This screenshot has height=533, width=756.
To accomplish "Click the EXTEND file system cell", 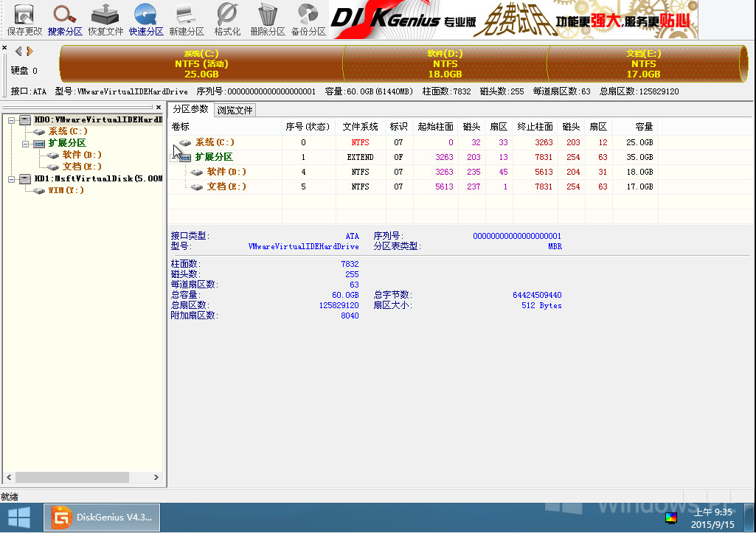I will click(360, 157).
